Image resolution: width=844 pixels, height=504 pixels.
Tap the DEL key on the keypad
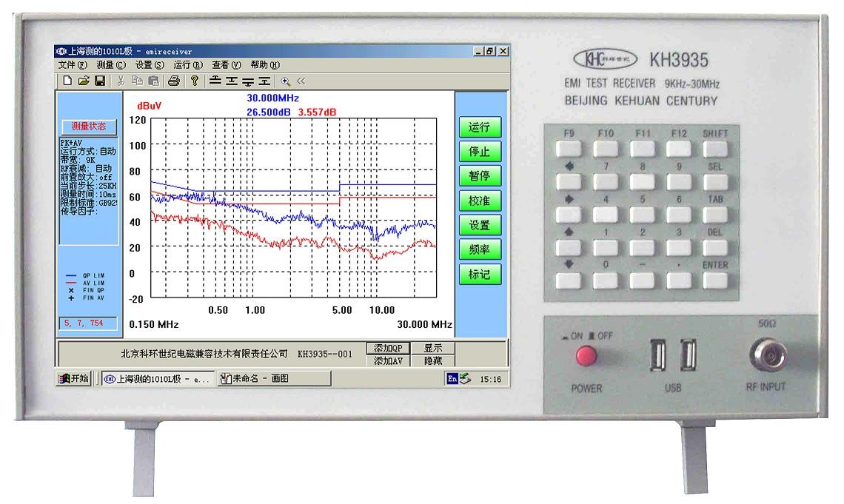tap(715, 247)
